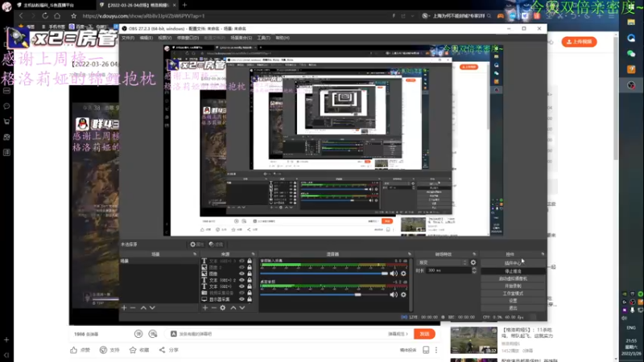This screenshot has height=362, width=644.
Task: Open danmaku settings icon beside comment box
Action: coord(153,334)
